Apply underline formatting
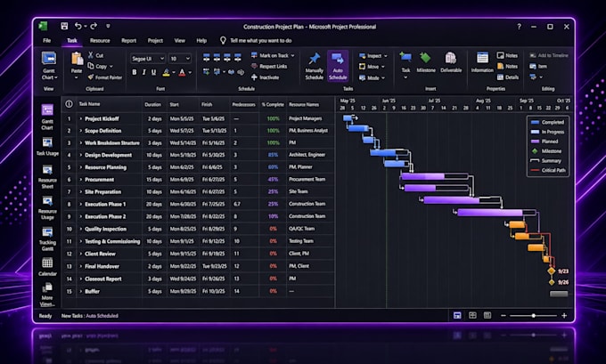This screenshot has height=364, width=606. tap(153, 72)
